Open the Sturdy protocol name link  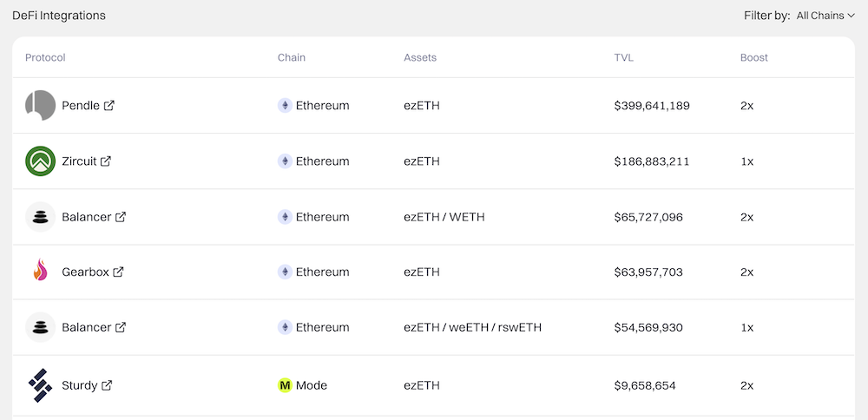79,384
